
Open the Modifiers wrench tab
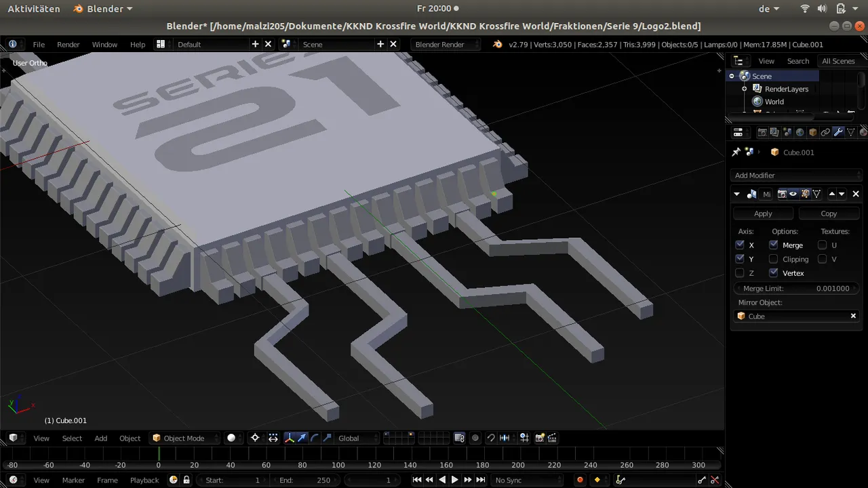coord(838,132)
